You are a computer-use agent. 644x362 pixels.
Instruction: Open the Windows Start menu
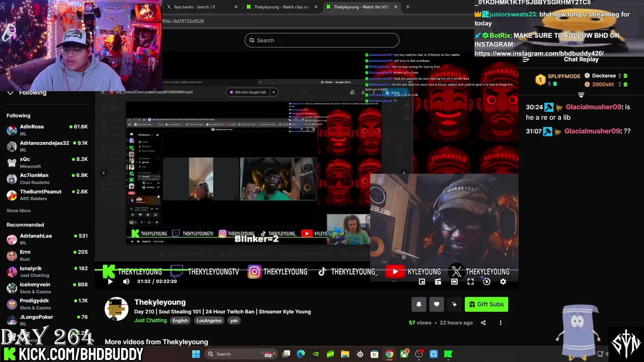click(196, 354)
